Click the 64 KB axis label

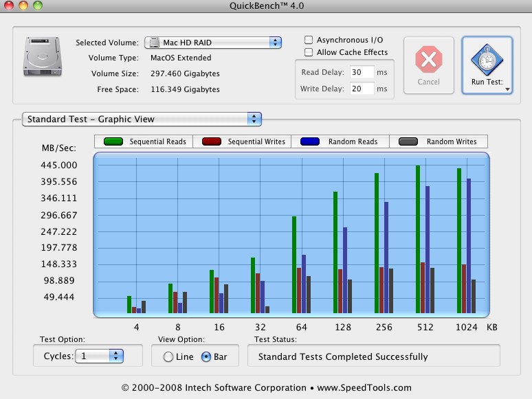[x=301, y=327]
